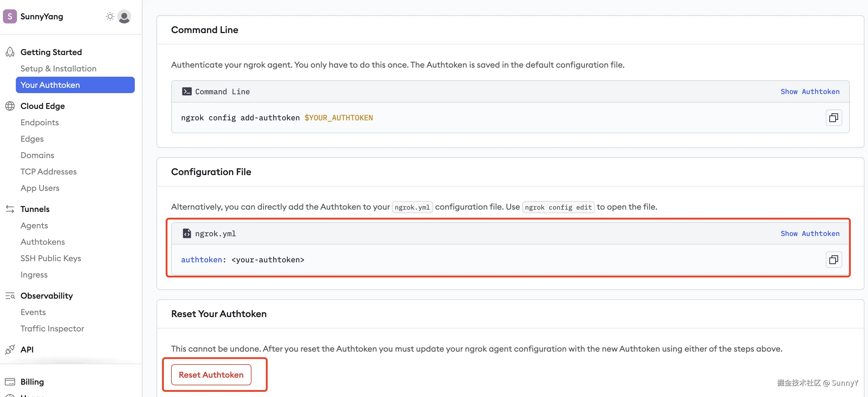Click the Observability search-list icon

click(x=10, y=296)
